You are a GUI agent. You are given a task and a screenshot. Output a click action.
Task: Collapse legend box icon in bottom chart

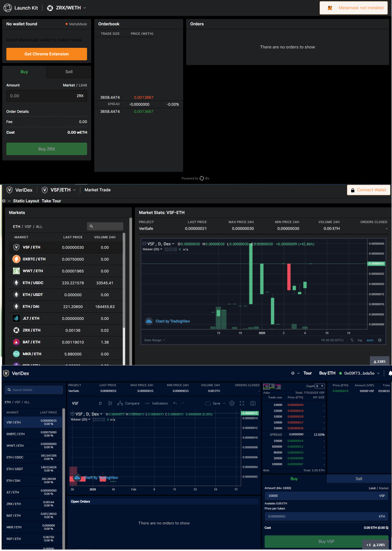72,414
